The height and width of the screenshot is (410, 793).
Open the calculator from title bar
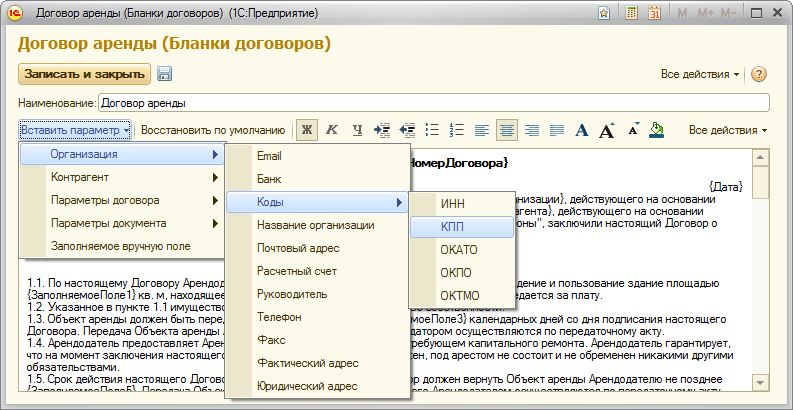[x=631, y=14]
